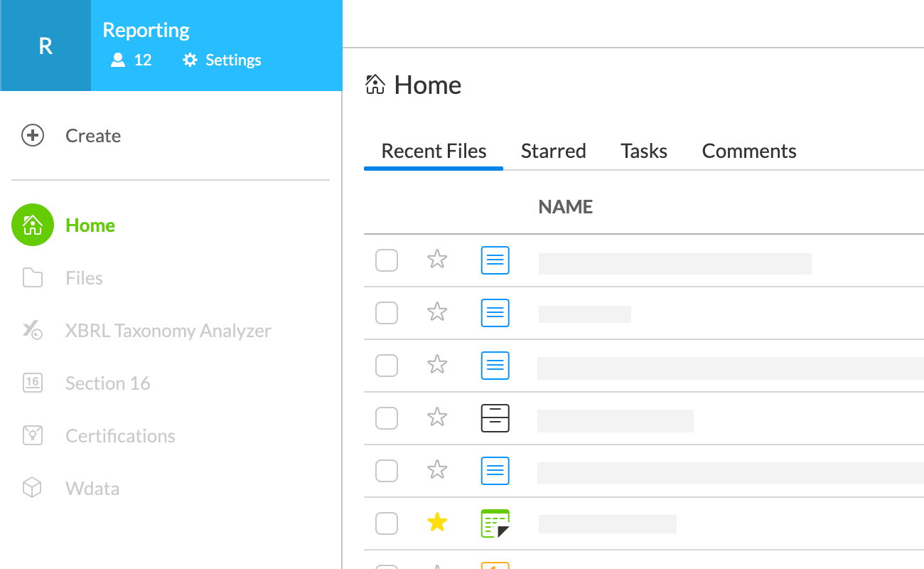Open the green Home icon in sidebar
924x569 pixels.
click(x=33, y=225)
